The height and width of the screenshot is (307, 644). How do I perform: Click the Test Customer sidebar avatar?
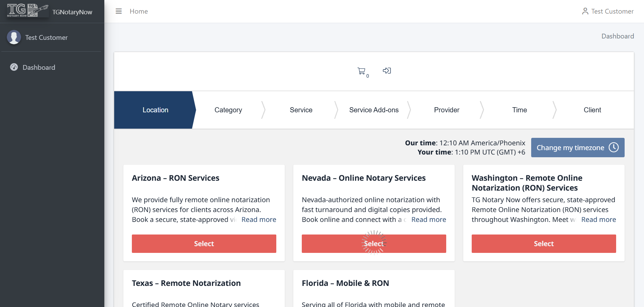tap(14, 37)
